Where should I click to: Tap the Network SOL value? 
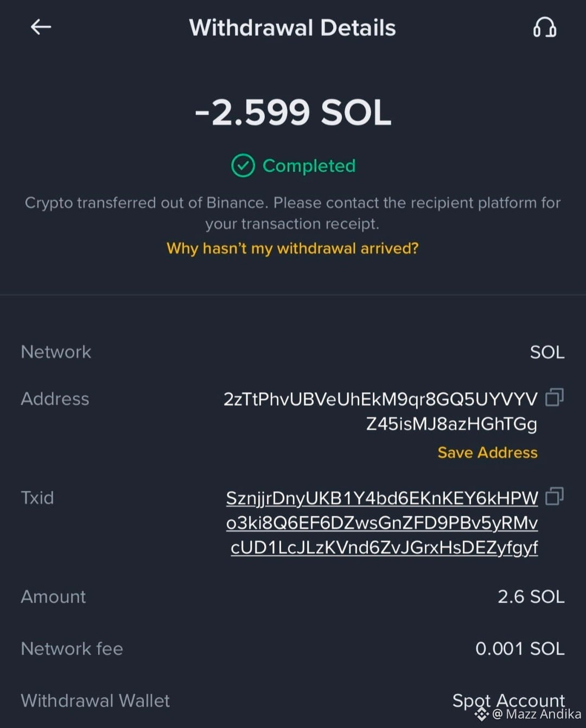coord(547,352)
